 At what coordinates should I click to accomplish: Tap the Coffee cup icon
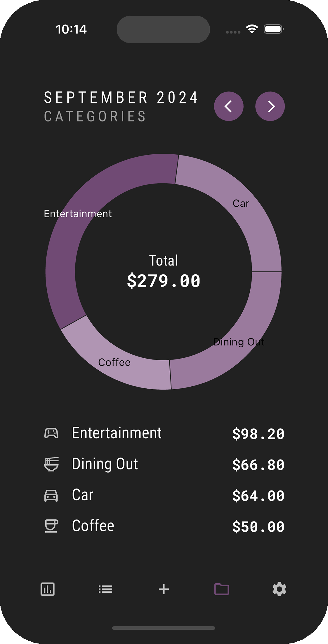pyautogui.click(x=51, y=526)
